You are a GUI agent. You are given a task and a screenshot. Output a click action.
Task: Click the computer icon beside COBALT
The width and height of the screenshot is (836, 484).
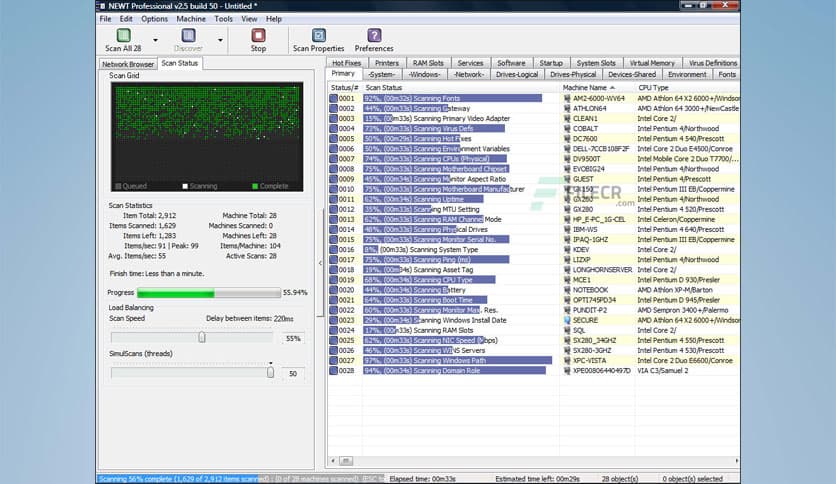pos(567,128)
